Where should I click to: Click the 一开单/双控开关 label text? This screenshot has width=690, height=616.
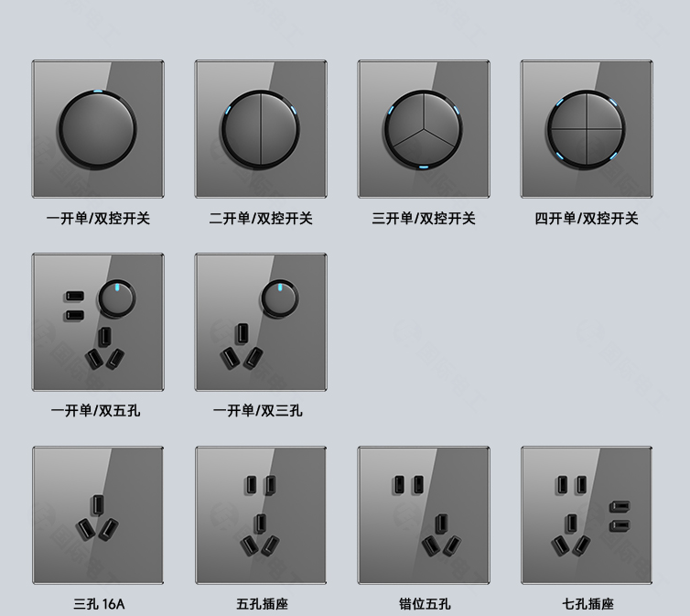98,218
